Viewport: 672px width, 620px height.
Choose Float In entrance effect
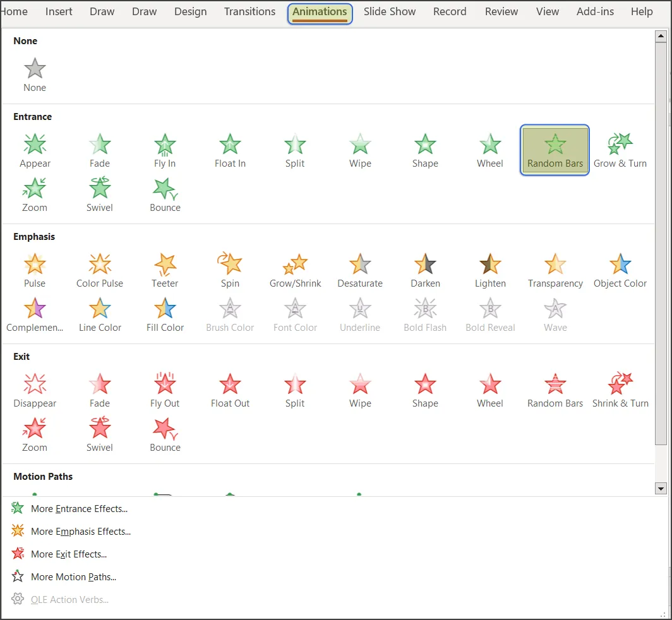point(230,150)
